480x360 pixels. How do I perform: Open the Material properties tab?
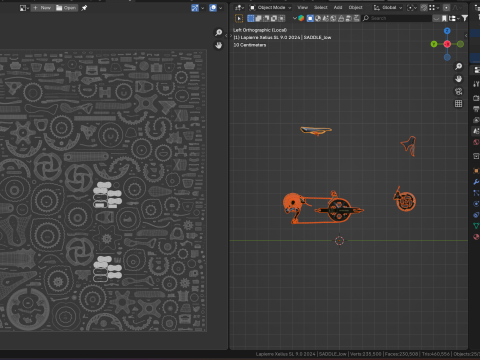point(476,237)
